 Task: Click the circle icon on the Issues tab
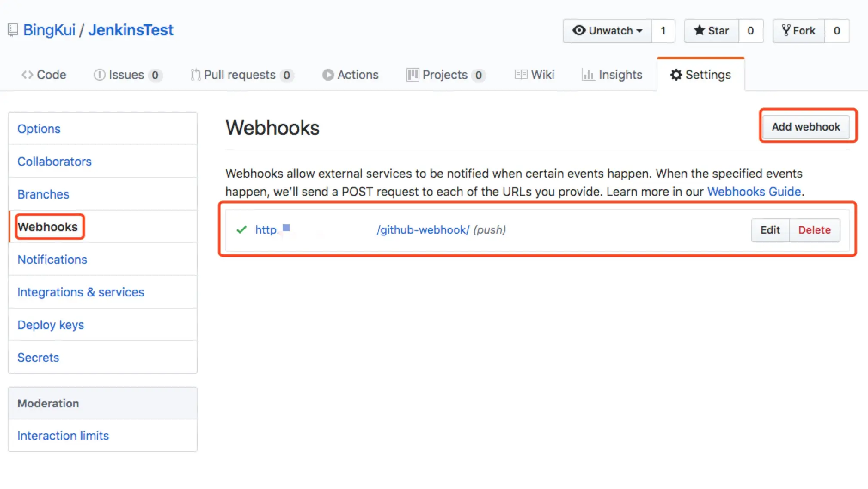tap(99, 75)
